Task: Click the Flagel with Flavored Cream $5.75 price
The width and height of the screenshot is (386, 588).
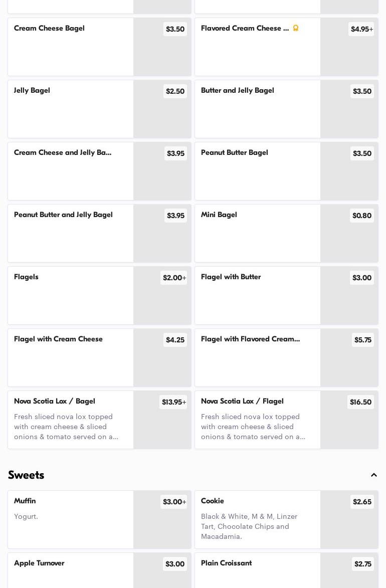Action: [363, 340]
